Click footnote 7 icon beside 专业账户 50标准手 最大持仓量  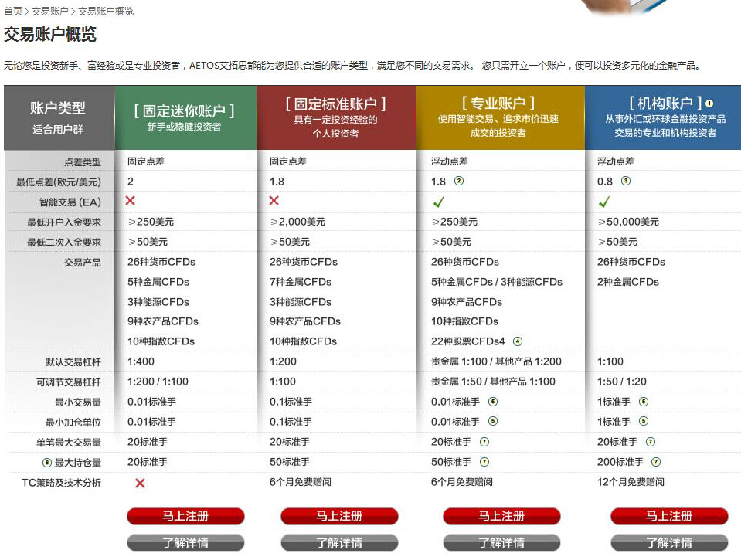pos(484,462)
